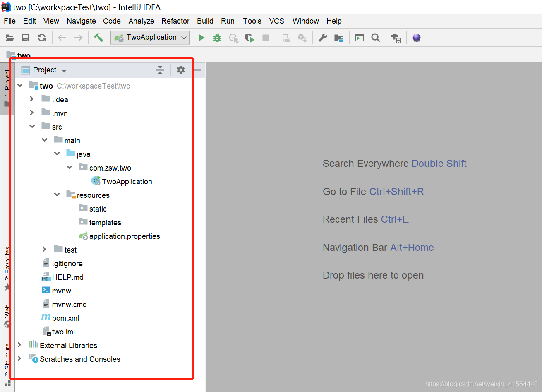This screenshot has width=542, height=392.
Task: Open the Web side tool tab
Action: 7,316
